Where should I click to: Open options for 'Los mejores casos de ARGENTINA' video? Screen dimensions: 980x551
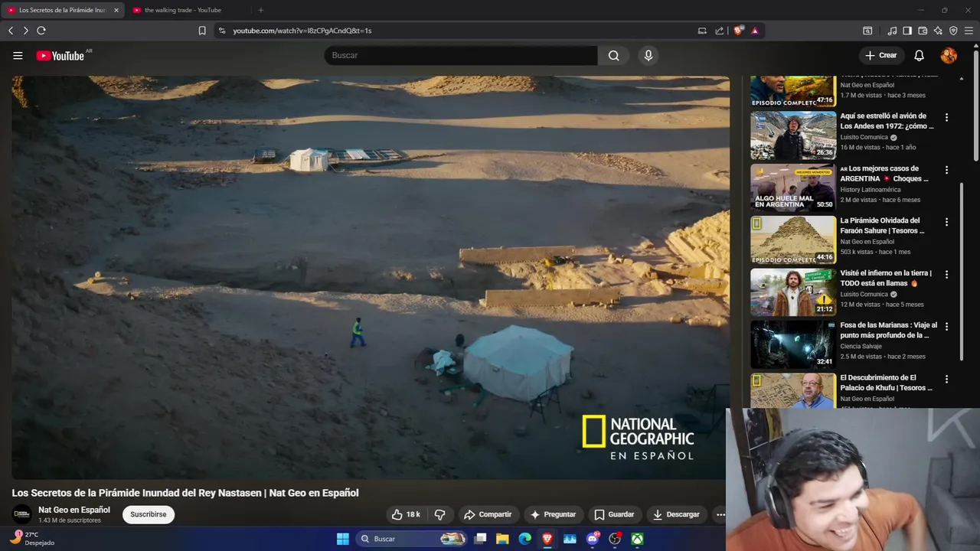click(946, 170)
